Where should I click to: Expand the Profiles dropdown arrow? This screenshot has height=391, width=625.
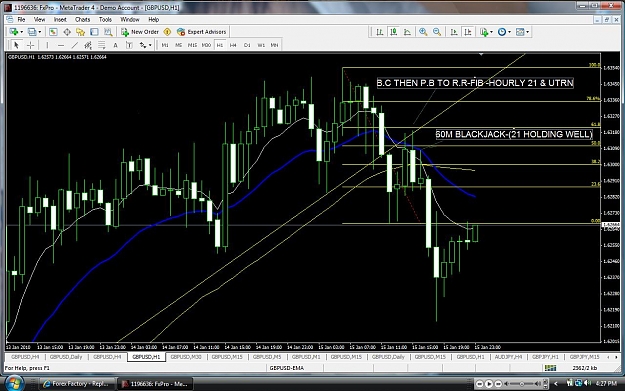pyautogui.click(x=39, y=32)
